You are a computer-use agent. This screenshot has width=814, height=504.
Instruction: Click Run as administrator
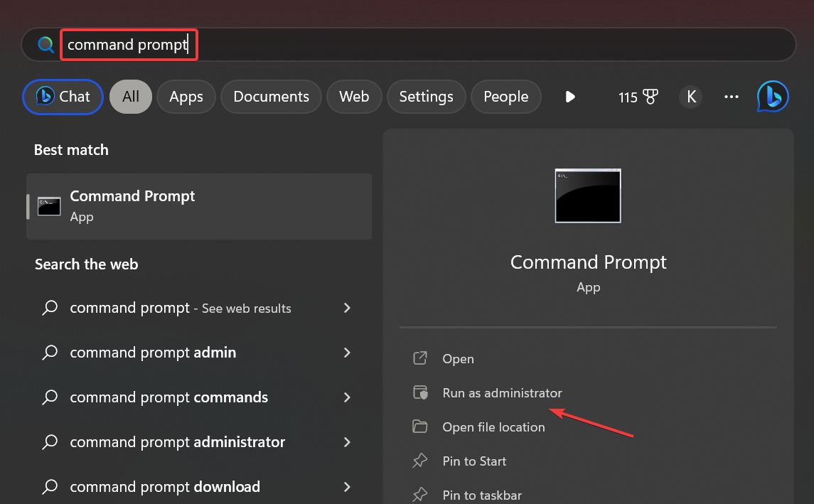502,393
